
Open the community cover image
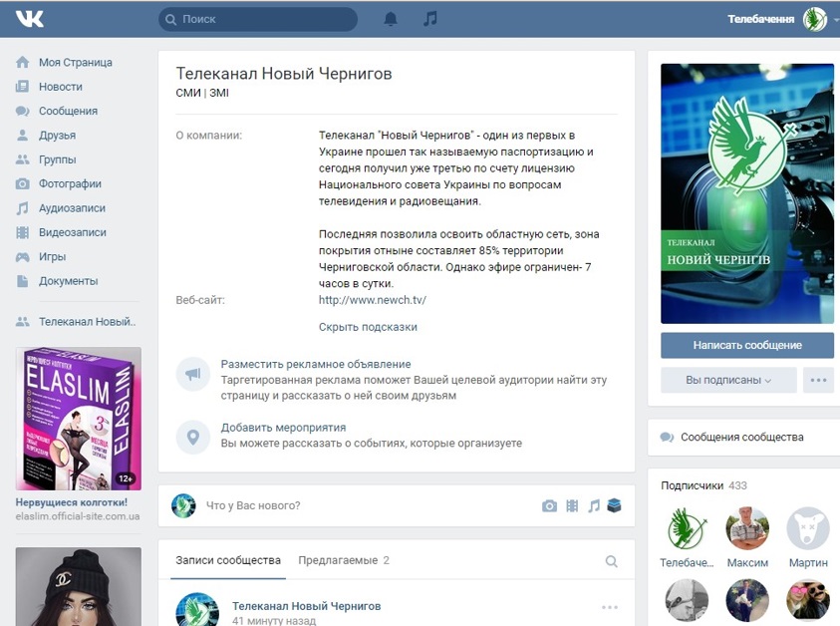[747, 193]
